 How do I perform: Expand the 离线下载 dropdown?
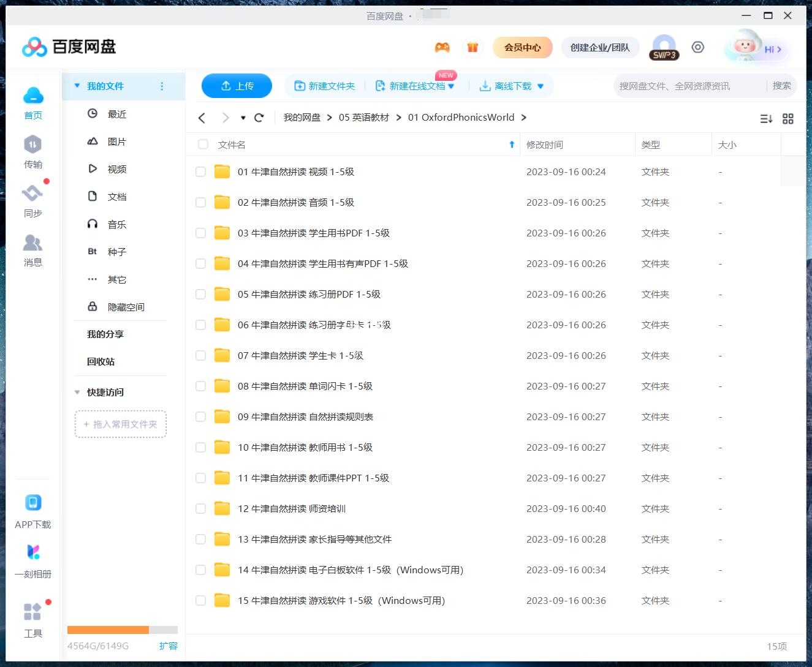[x=541, y=86]
